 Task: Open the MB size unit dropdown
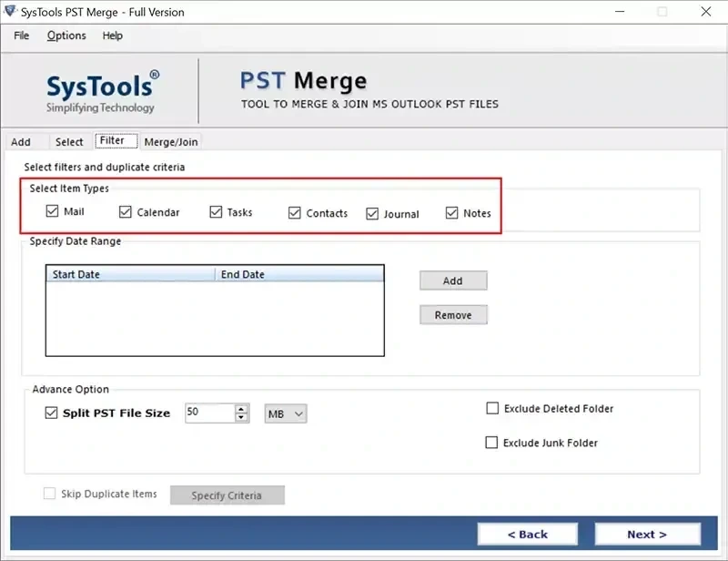pyautogui.click(x=286, y=413)
